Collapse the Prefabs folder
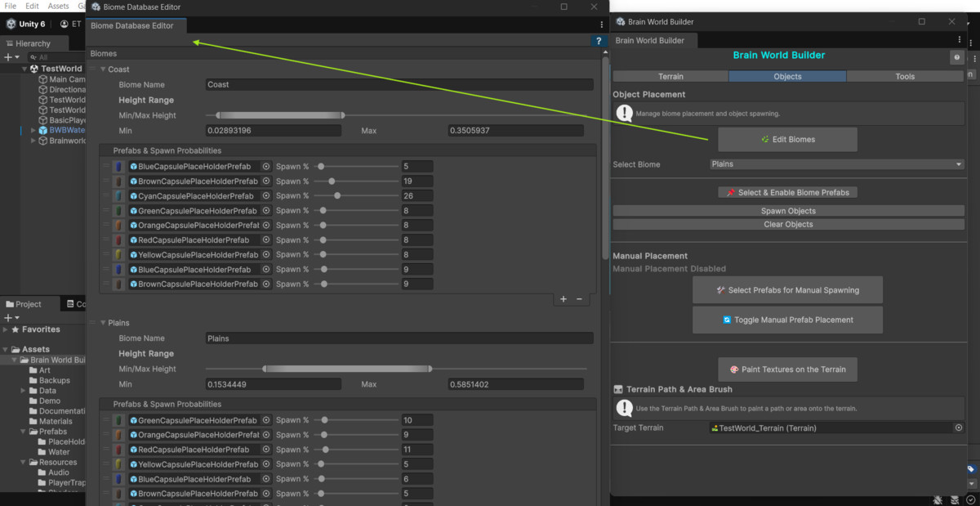The width and height of the screenshot is (980, 506). pos(24,432)
